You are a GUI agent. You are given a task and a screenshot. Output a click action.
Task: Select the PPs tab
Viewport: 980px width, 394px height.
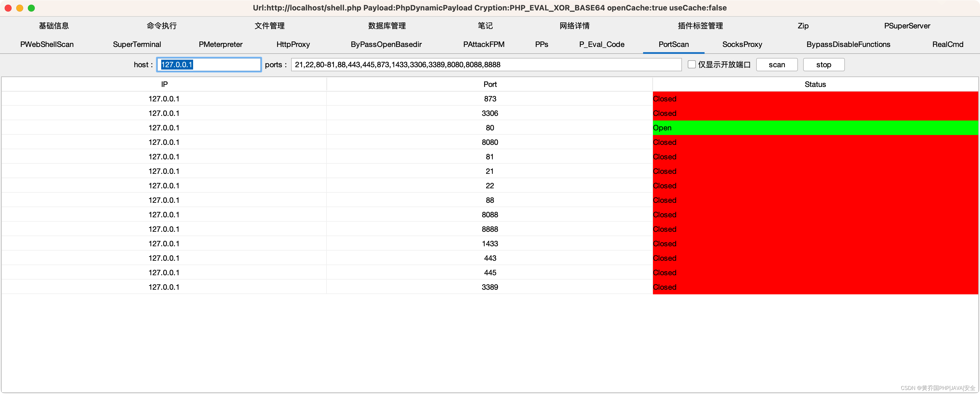click(x=541, y=45)
